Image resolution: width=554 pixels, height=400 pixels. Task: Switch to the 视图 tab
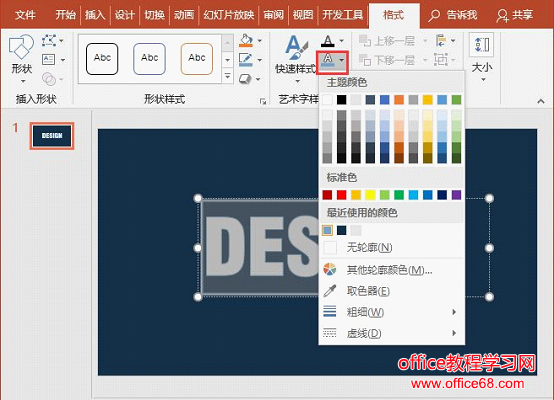click(x=303, y=15)
